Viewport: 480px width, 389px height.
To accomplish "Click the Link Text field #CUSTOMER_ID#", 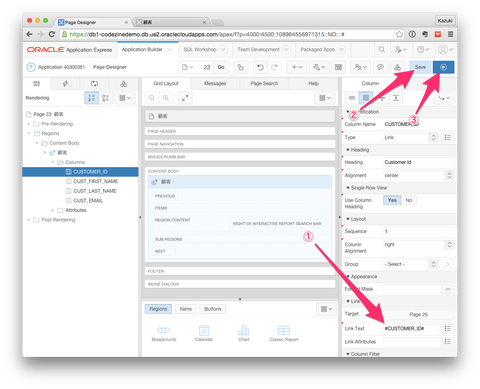I will point(411,329).
